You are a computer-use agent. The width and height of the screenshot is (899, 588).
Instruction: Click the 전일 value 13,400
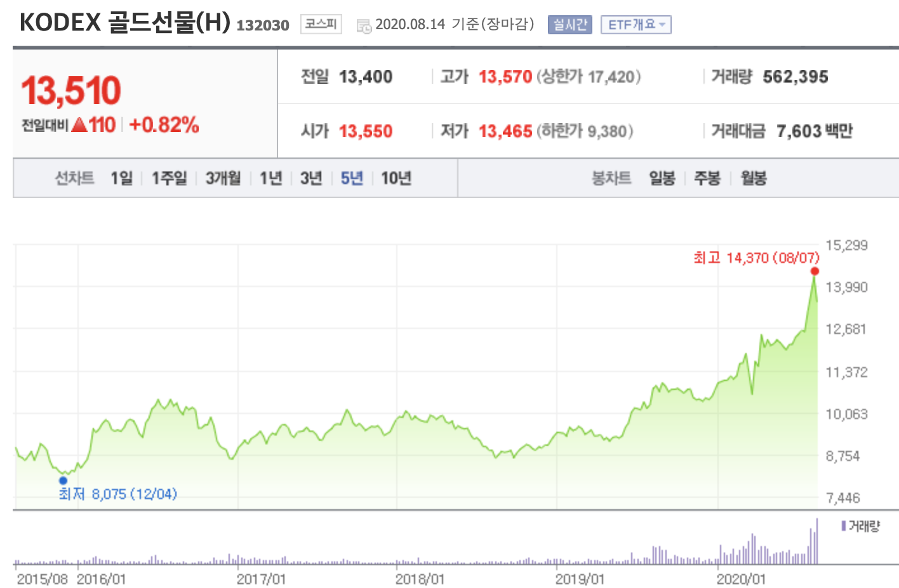(x=366, y=77)
